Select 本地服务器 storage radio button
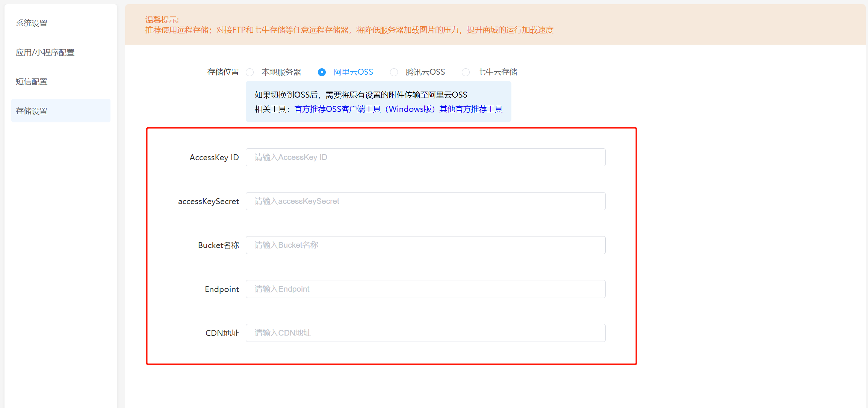868x408 pixels. (250, 72)
